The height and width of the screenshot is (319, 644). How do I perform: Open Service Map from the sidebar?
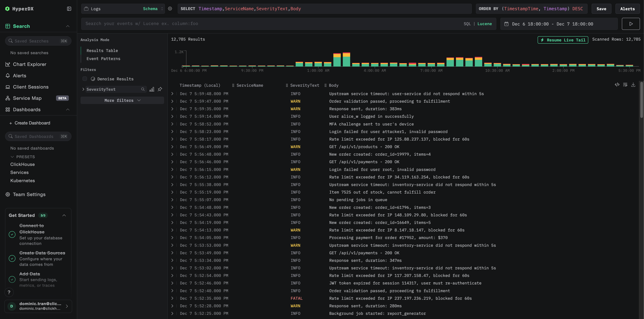coord(27,98)
